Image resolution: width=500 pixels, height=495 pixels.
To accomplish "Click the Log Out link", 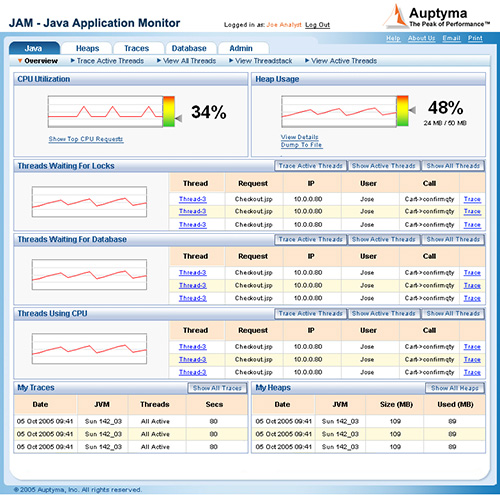I will (x=317, y=25).
